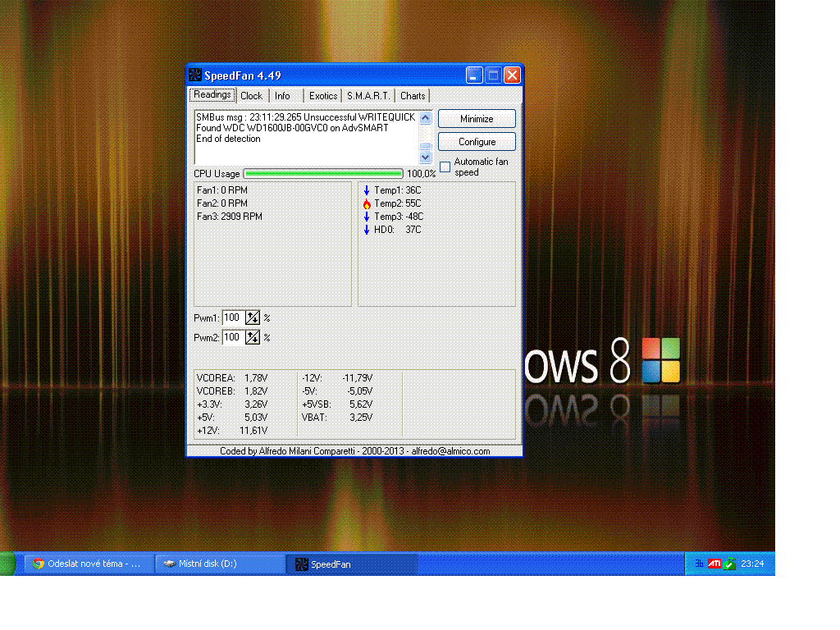Click the 'Temp2: 55C' reading
Viewport: 840px width, 630px height.
coord(398,203)
